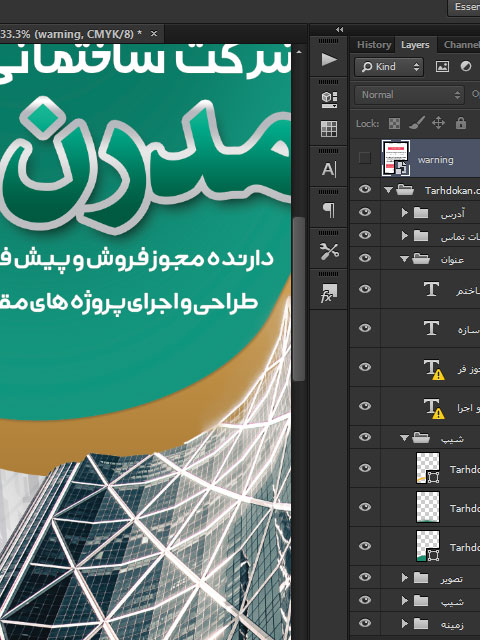
Task: Show the hidden warning layer visibility box
Action: 364,158
